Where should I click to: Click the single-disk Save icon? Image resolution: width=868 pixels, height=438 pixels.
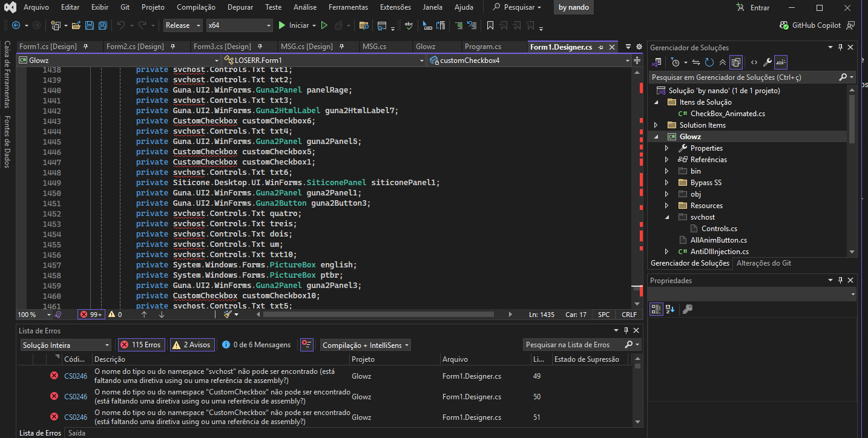(90, 25)
